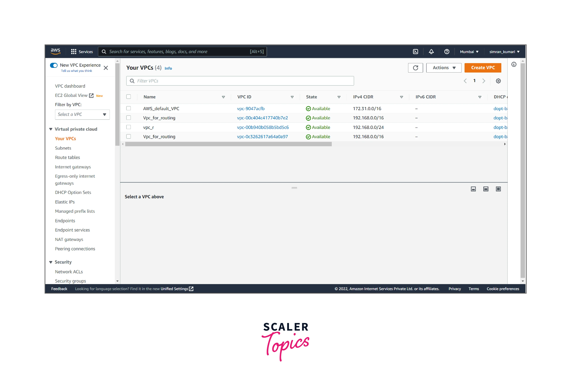This screenshot has width=571, height=392.
Task: Open the Select a VPC filter dropdown
Action: coord(82,114)
